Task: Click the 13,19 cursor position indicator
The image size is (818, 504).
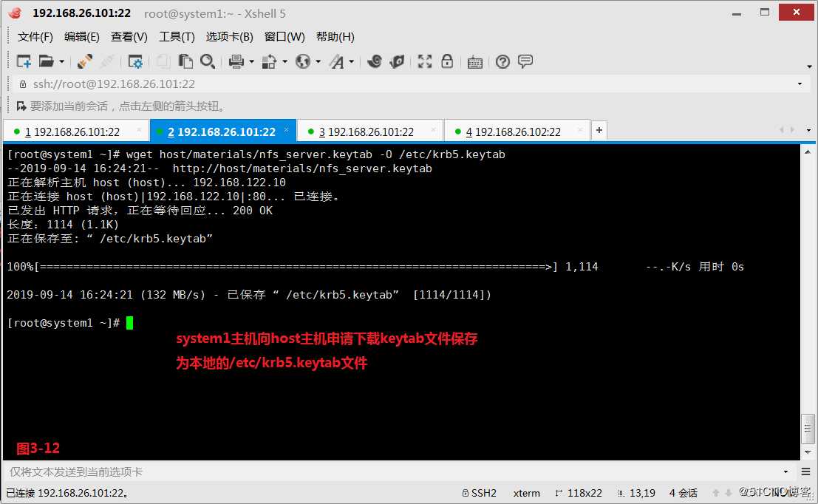Action: (x=636, y=493)
